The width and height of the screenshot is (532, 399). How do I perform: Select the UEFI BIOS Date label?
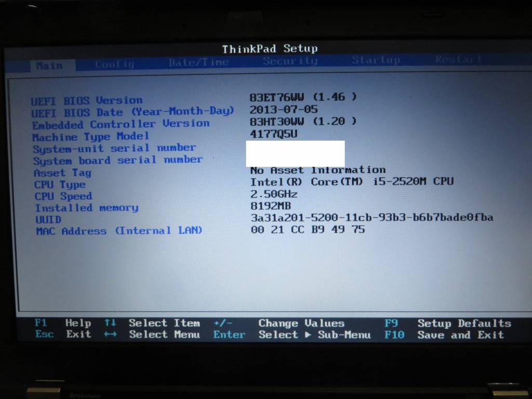click(x=132, y=112)
